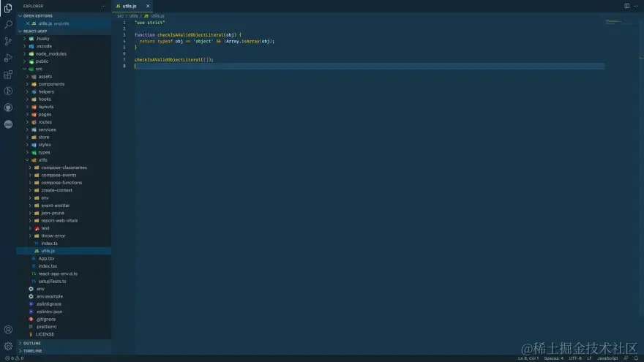Click the notifications bell in status bar

click(x=636, y=358)
